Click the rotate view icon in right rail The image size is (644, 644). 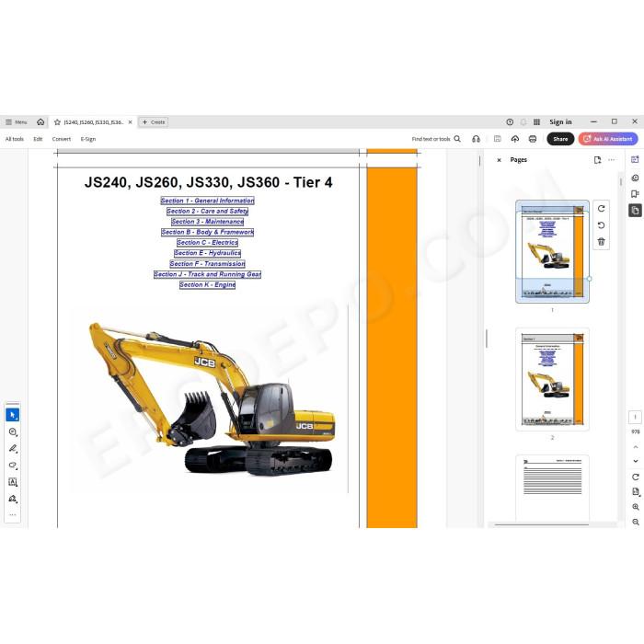pyautogui.click(x=636, y=477)
